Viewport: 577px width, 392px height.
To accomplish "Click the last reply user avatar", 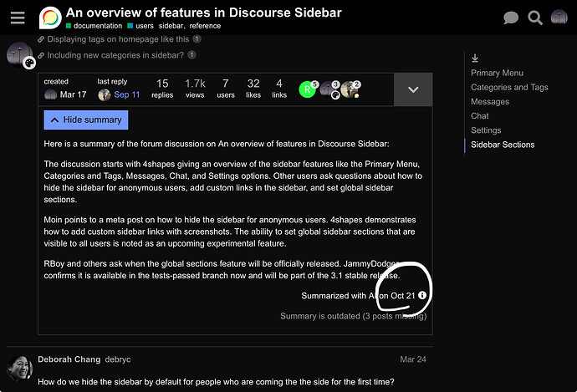I will pos(105,95).
